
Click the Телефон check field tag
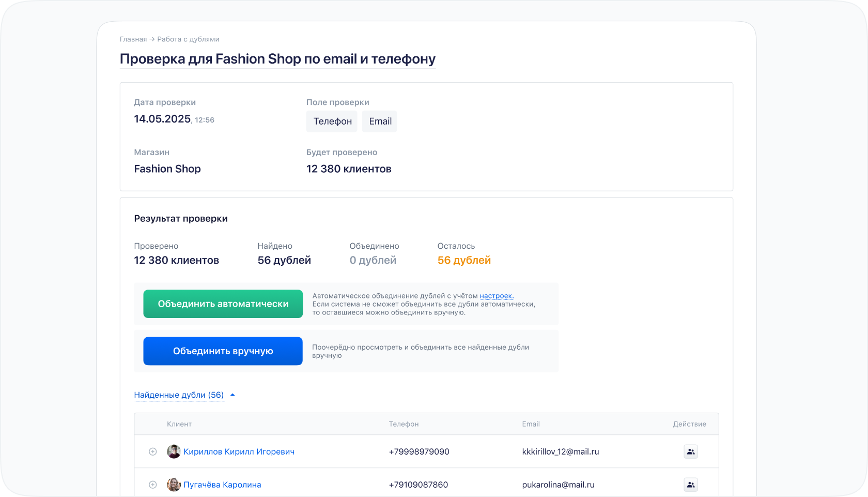coord(332,122)
